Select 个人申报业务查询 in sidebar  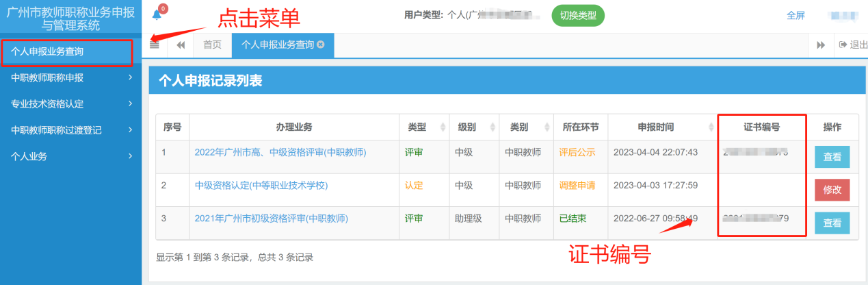click(66, 51)
